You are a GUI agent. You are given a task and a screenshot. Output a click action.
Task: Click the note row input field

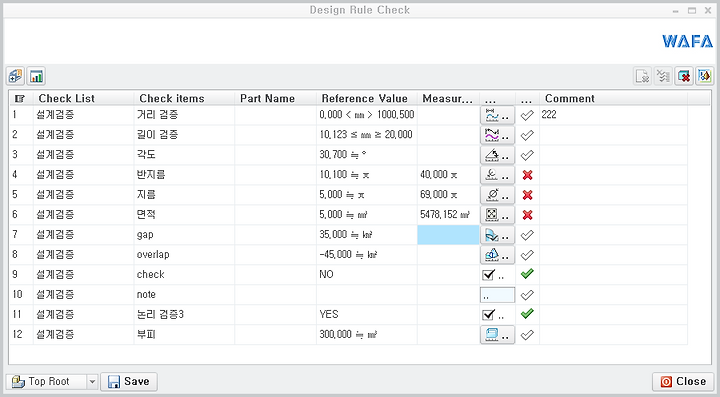497,295
